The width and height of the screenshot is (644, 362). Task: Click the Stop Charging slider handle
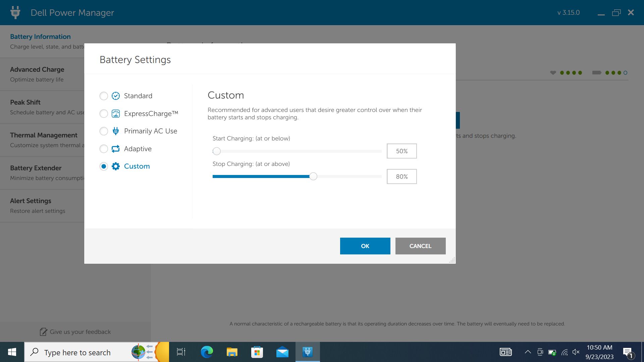pyautogui.click(x=313, y=176)
